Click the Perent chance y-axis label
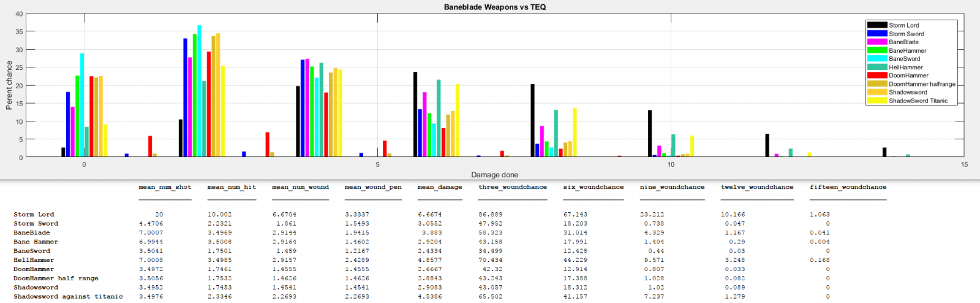 coord(9,85)
